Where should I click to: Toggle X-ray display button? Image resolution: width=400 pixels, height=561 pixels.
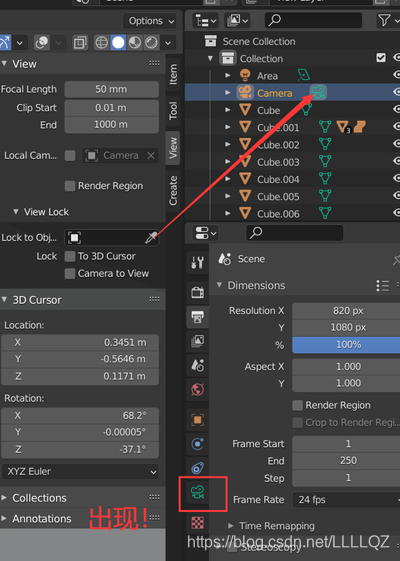[80, 43]
